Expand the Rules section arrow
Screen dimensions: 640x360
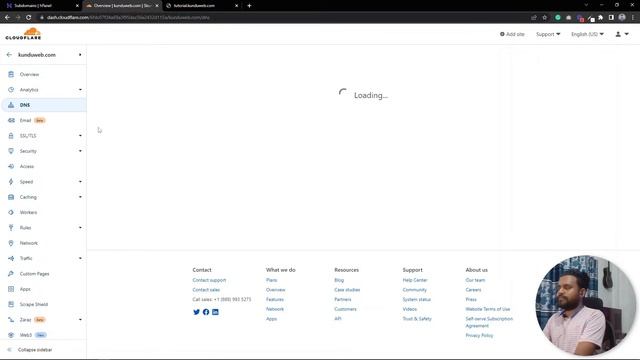click(x=80, y=228)
